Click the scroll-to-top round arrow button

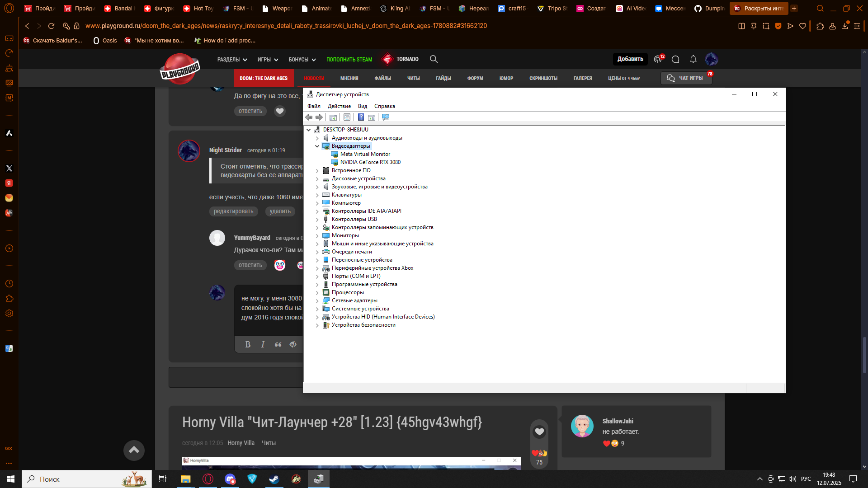click(x=134, y=450)
